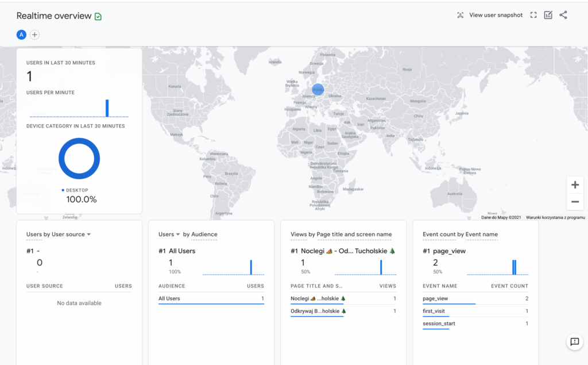This screenshot has width=588, height=365.
Task: Select the All Users audience link
Action: tap(170, 298)
